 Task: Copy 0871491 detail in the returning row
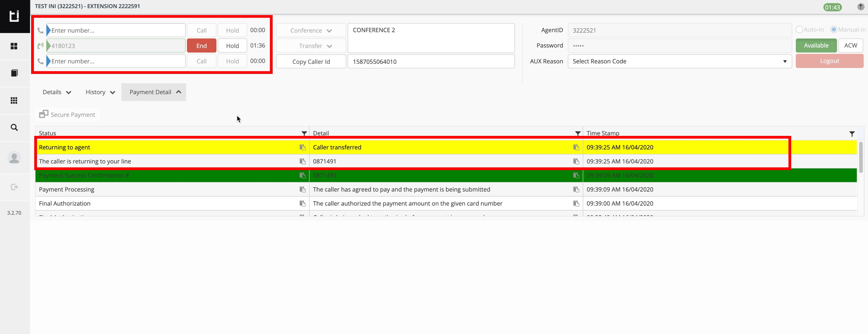576,161
